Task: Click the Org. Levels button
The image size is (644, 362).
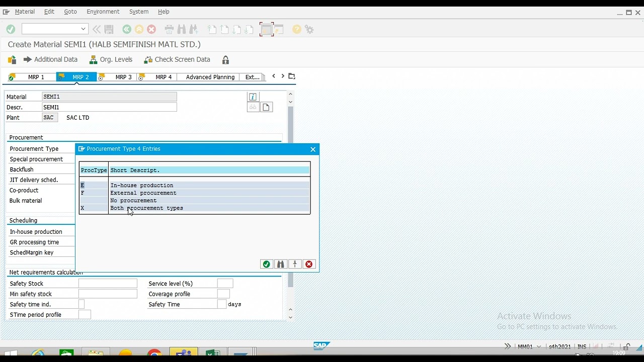Action: [x=111, y=59]
